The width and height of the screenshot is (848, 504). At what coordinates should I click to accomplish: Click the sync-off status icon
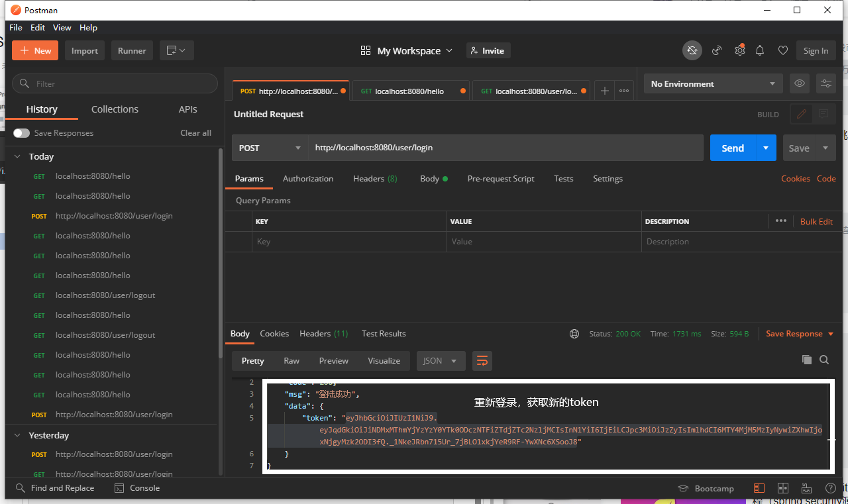(x=692, y=50)
